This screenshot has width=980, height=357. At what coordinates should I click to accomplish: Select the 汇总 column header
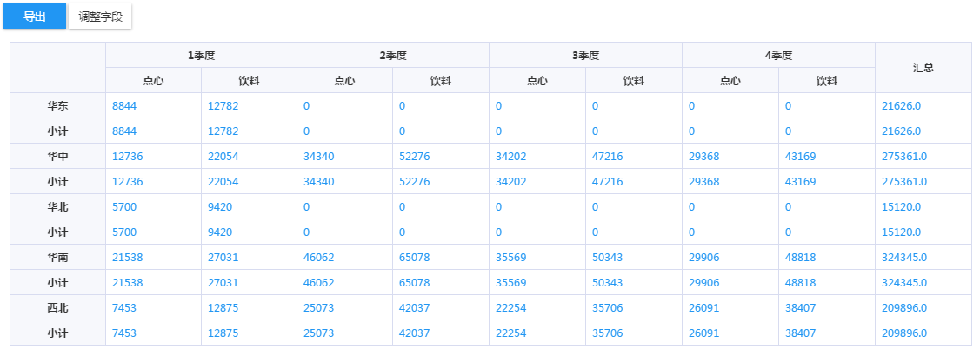(923, 67)
